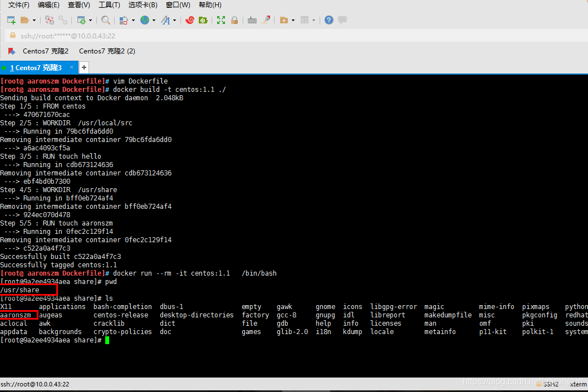Open the 编辑(E) menu

pos(49,5)
